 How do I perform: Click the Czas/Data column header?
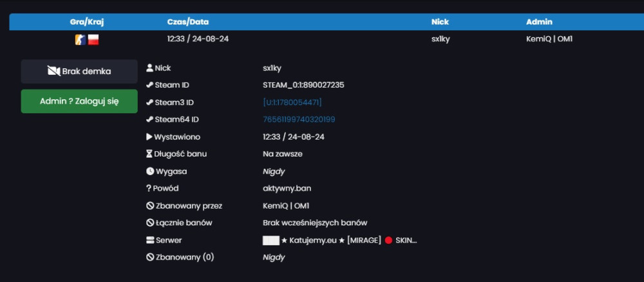tap(187, 22)
